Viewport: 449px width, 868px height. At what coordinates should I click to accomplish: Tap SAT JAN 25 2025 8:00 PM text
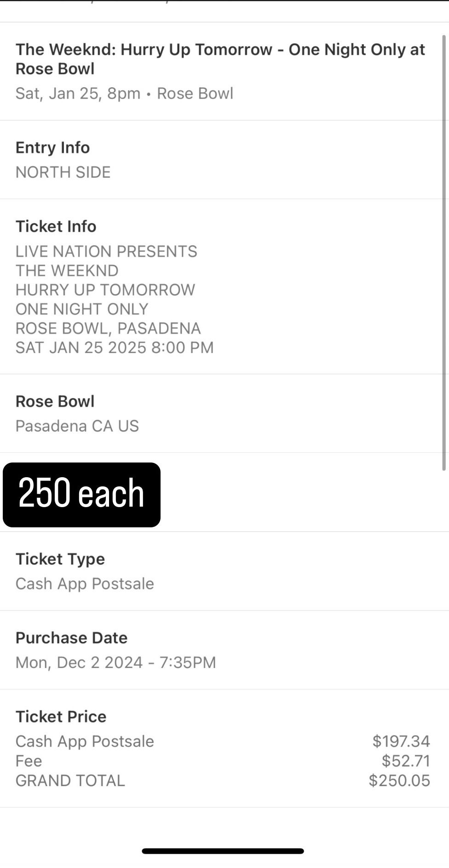115,348
